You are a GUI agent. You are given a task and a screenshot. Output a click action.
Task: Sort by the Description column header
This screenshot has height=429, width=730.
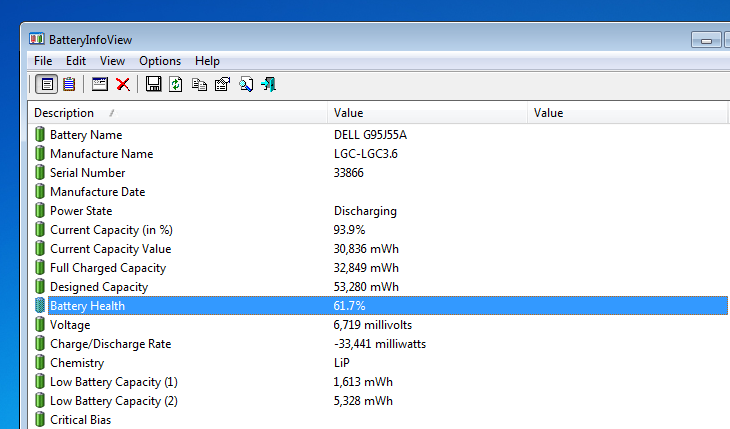(x=178, y=113)
